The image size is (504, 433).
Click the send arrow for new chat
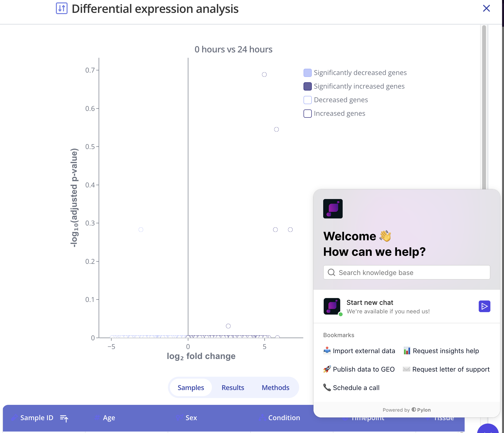click(484, 306)
